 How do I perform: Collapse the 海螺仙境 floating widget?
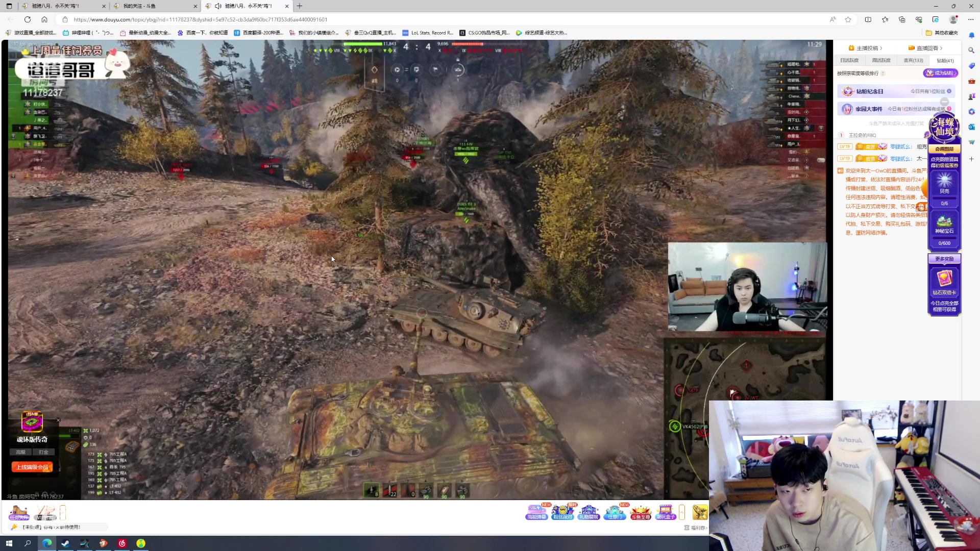click(x=944, y=102)
